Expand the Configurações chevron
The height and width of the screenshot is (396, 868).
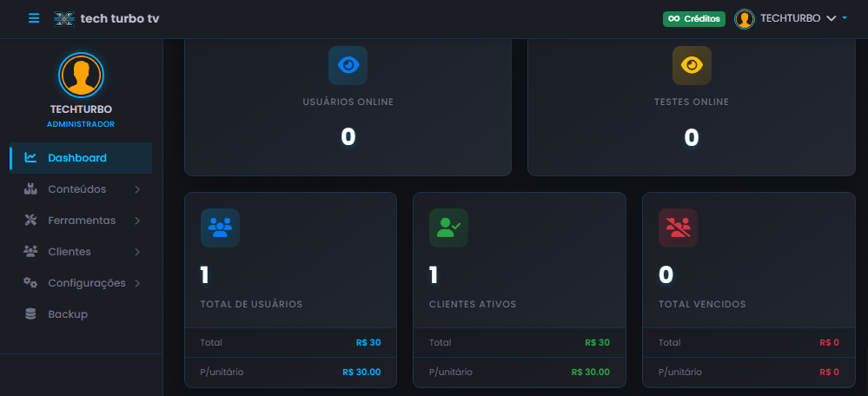pos(137,283)
